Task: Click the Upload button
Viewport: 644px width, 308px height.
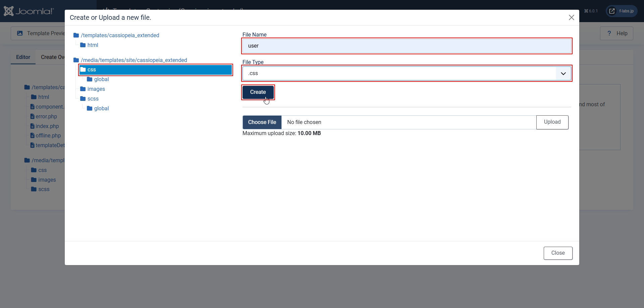Action: point(552,122)
